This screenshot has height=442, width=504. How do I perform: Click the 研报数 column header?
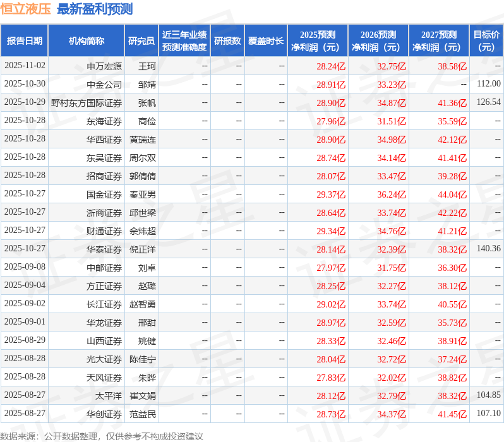coord(227,41)
